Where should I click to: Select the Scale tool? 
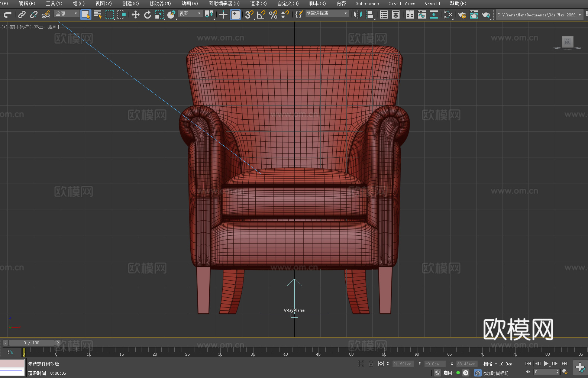click(159, 14)
